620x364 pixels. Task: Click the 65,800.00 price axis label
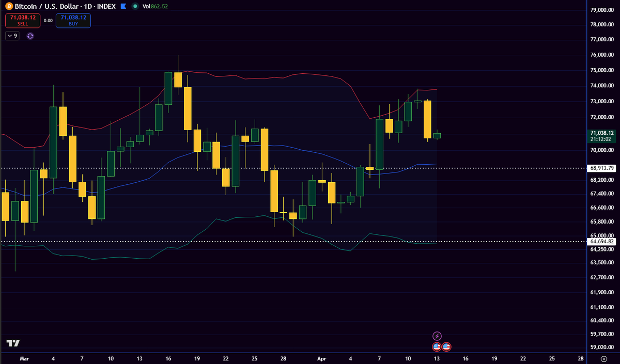tap(602, 222)
